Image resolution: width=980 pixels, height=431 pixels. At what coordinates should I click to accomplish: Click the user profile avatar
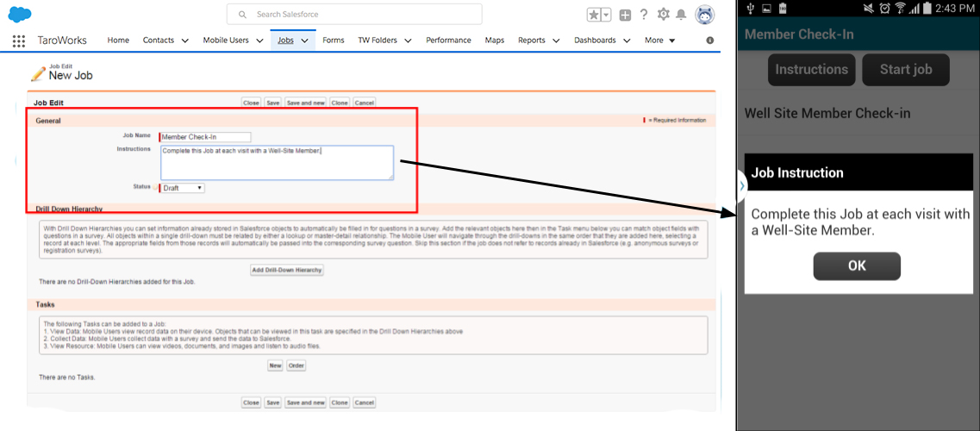[x=704, y=15]
